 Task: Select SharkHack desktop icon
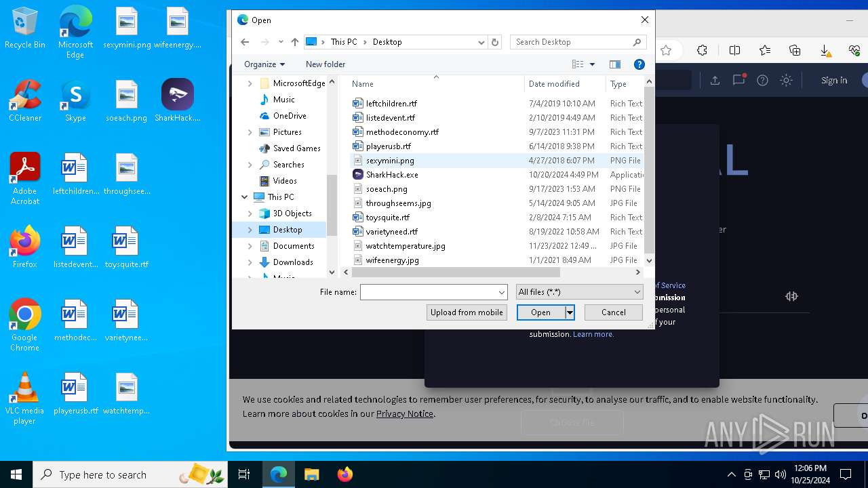(x=178, y=100)
